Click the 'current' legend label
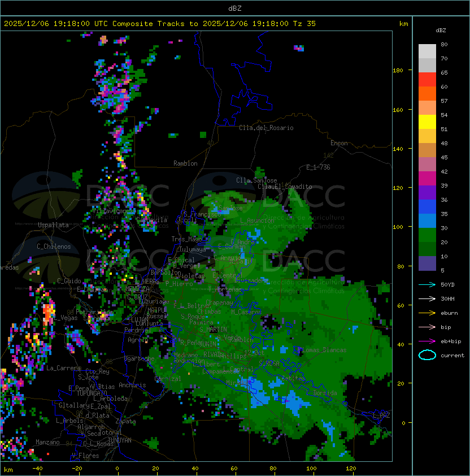This screenshot has width=470, height=476. pos(452,356)
